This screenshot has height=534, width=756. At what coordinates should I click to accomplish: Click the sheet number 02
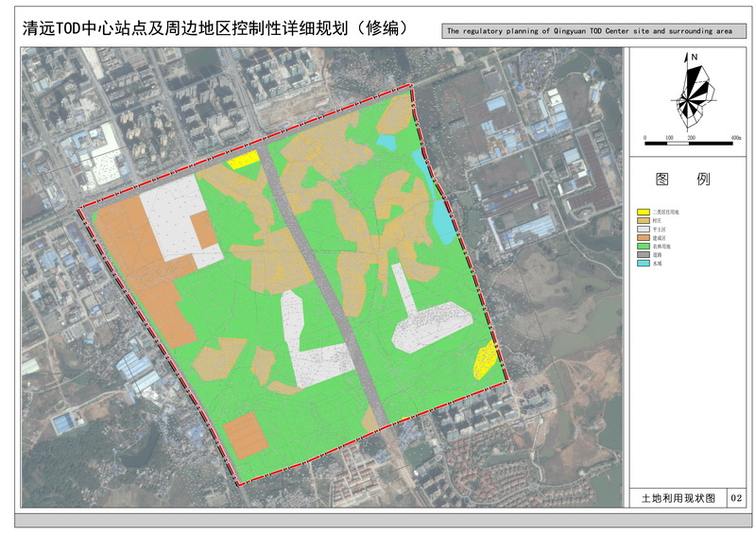pos(736,498)
